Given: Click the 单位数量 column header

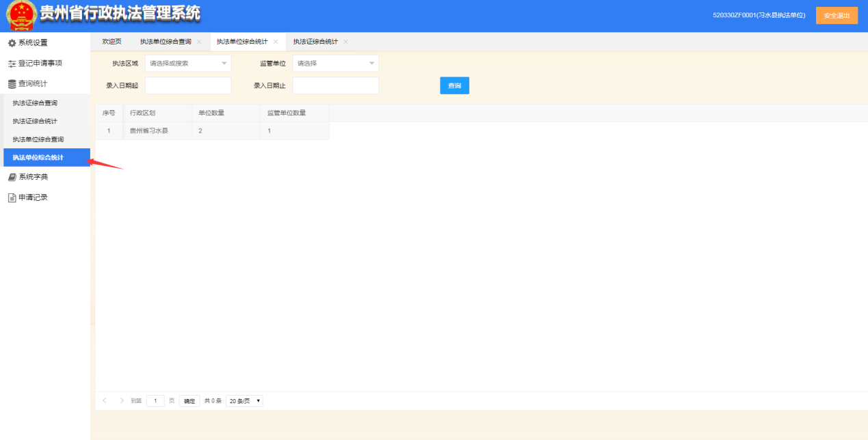Looking at the screenshot, I should pos(226,113).
